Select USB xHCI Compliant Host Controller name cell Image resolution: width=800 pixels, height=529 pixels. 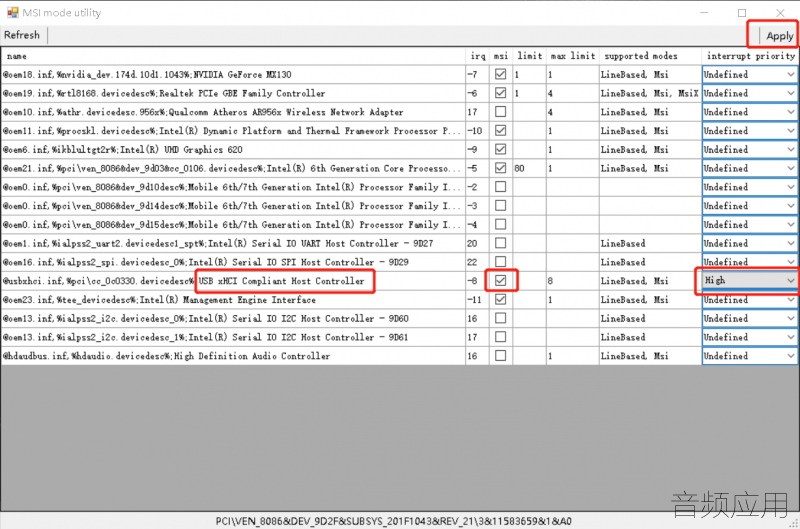(233, 281)
